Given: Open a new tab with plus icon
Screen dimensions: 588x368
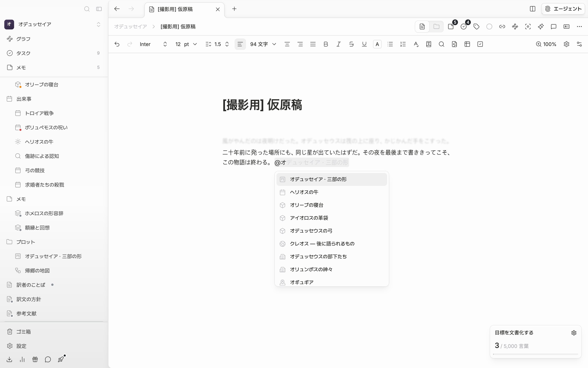Looking at the screenshot, I should (234, 9).
